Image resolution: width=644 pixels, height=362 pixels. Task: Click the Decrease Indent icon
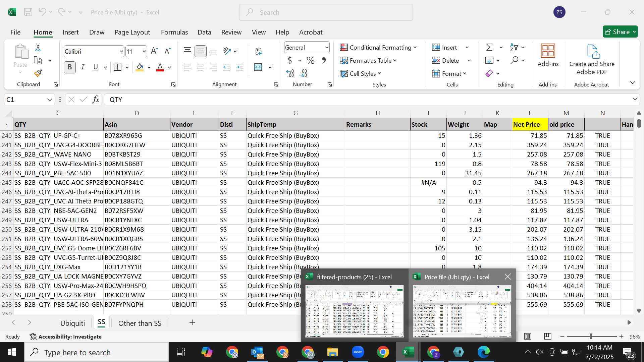[x=227, y=67]
